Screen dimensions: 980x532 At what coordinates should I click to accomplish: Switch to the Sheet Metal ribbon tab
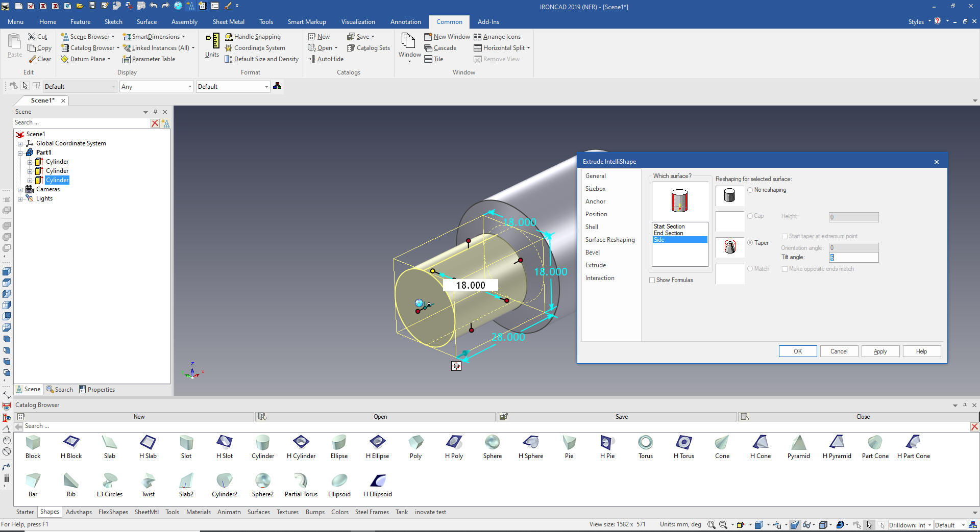tap(228, 22)
